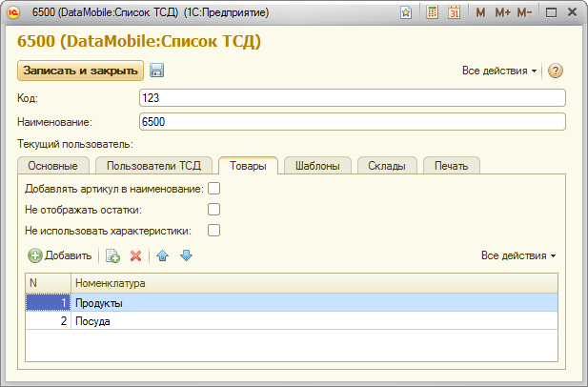Open help via question mark icon
The image size is (588, 387).
click(x=555, y=71)
